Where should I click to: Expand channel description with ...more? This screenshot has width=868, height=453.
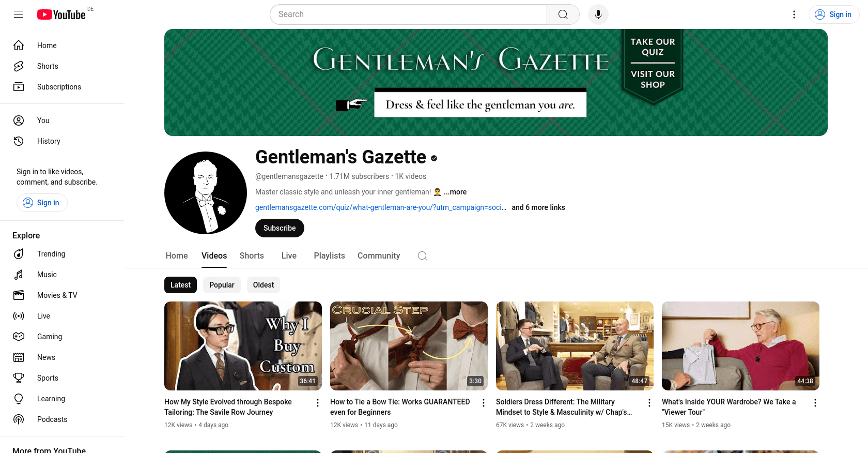455,192
